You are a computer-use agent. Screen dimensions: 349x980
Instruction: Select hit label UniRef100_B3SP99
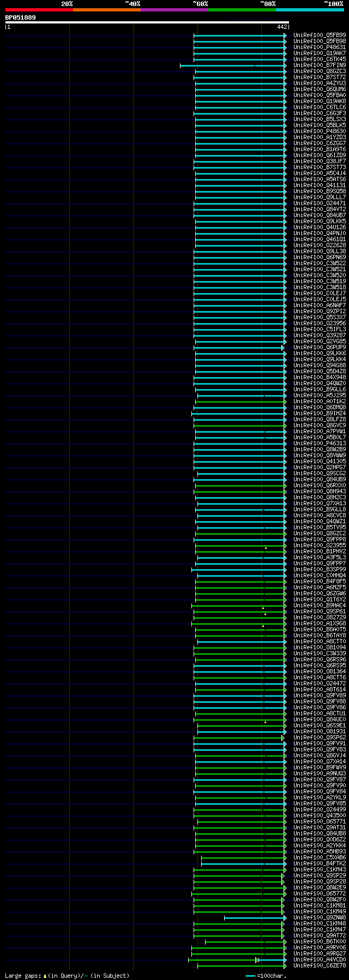(x=320, y=569)
